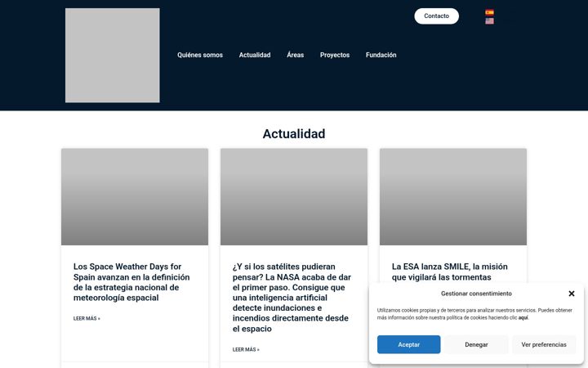Open the ESA SMILE article image
The width and height of the screenshot is (588, 368).
pos(453,197)
